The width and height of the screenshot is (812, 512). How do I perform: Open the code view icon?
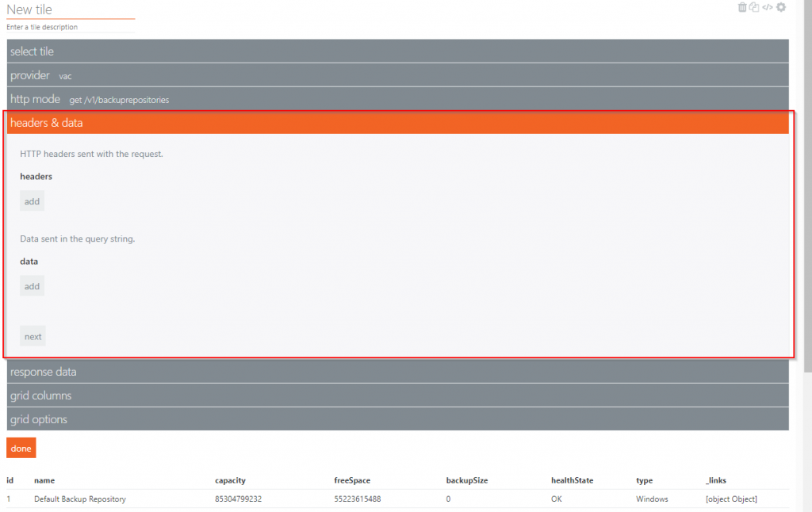(x=768, y=7)
